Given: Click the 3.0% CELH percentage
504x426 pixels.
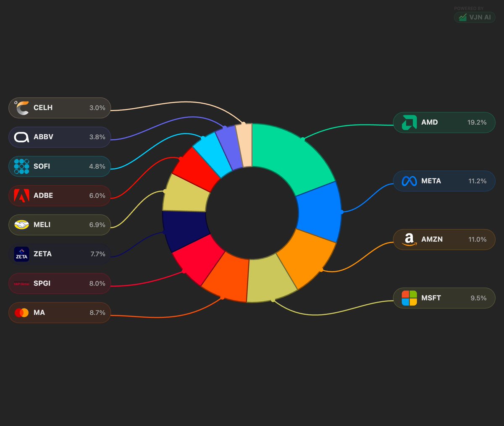Looking at the screenshot, I should pos(97,108).
